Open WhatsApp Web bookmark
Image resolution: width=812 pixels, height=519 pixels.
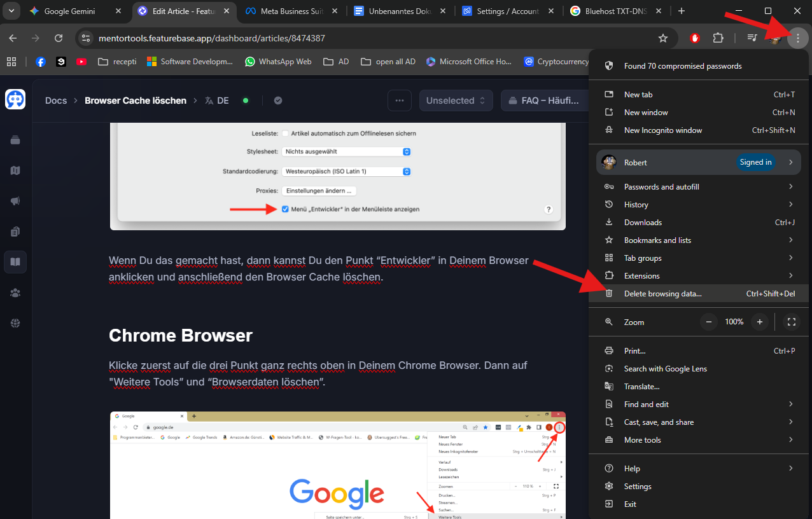(278, 62)
